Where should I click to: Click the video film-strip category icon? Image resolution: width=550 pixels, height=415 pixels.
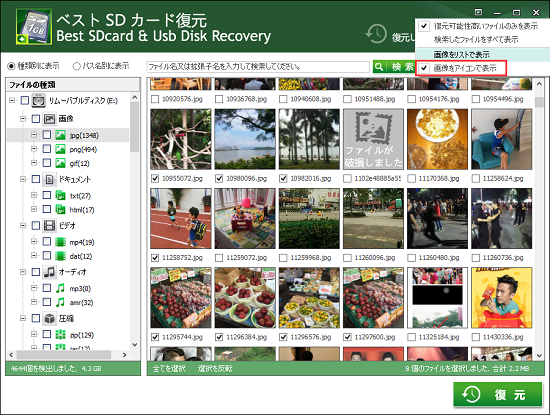tap(49, 226)
